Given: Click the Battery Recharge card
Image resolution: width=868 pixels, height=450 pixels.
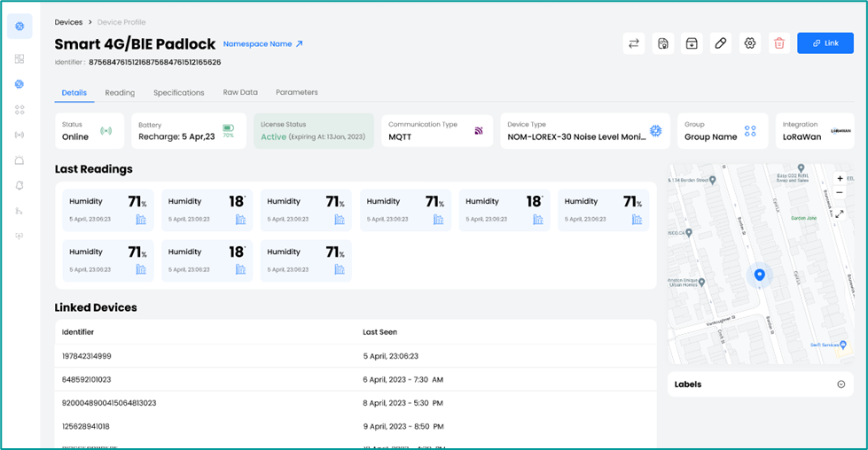Looking at the screenshot, I should 189,131.
